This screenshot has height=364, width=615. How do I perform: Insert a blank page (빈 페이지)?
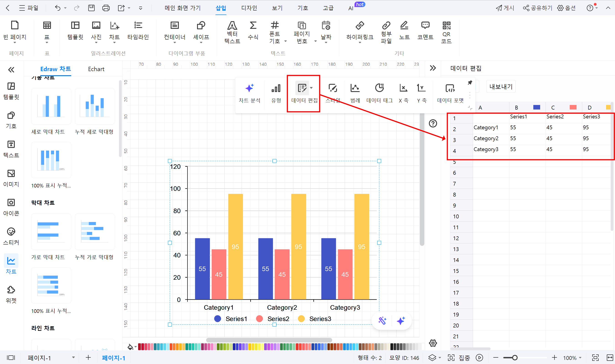click(15, 32)
